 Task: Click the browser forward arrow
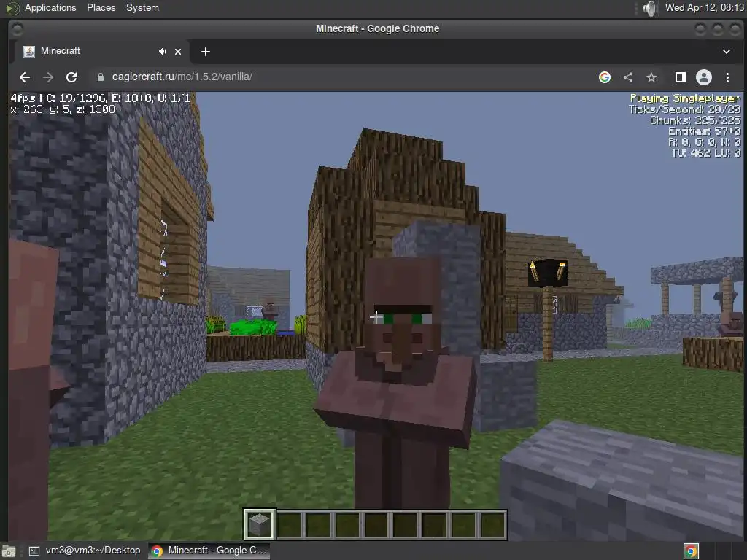(x=48, y=77)
